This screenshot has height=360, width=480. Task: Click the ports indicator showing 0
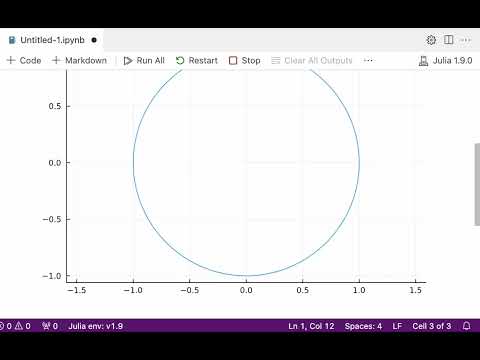[50, 326]
